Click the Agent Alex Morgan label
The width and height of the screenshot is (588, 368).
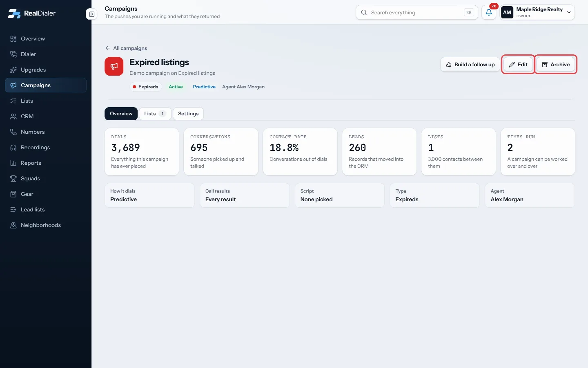click(x=243, y=87)
